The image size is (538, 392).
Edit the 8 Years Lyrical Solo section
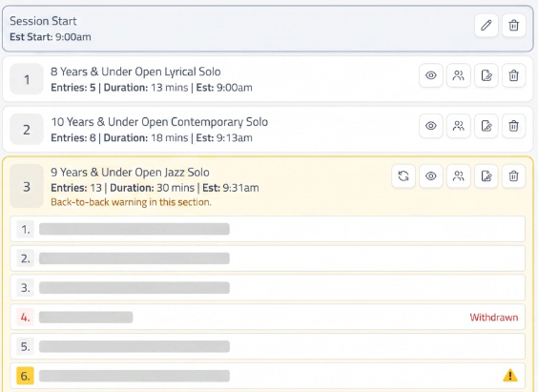[486, 75]
